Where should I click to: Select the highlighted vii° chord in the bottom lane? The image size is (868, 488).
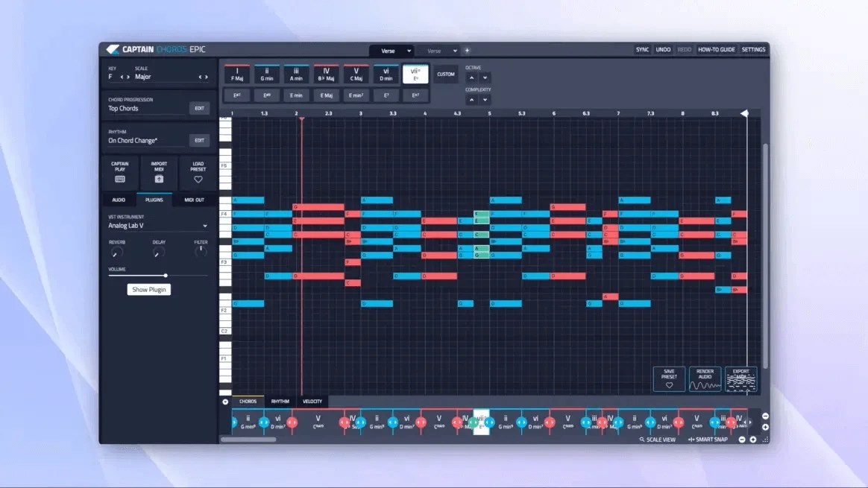pyautogui.click(x=481, y=422)
